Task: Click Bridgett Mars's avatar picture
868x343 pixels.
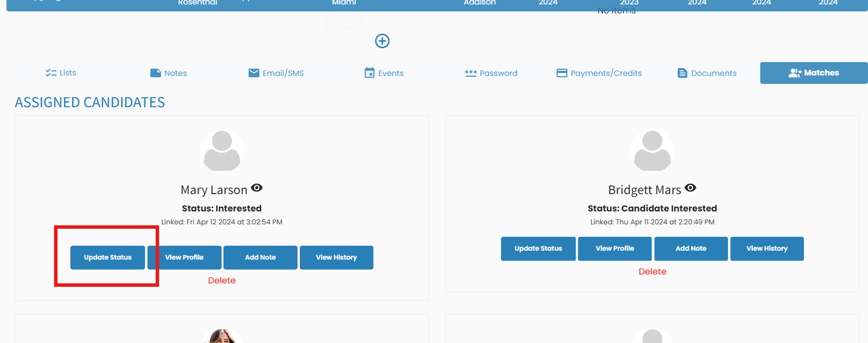Action: [x=652, y=151]
